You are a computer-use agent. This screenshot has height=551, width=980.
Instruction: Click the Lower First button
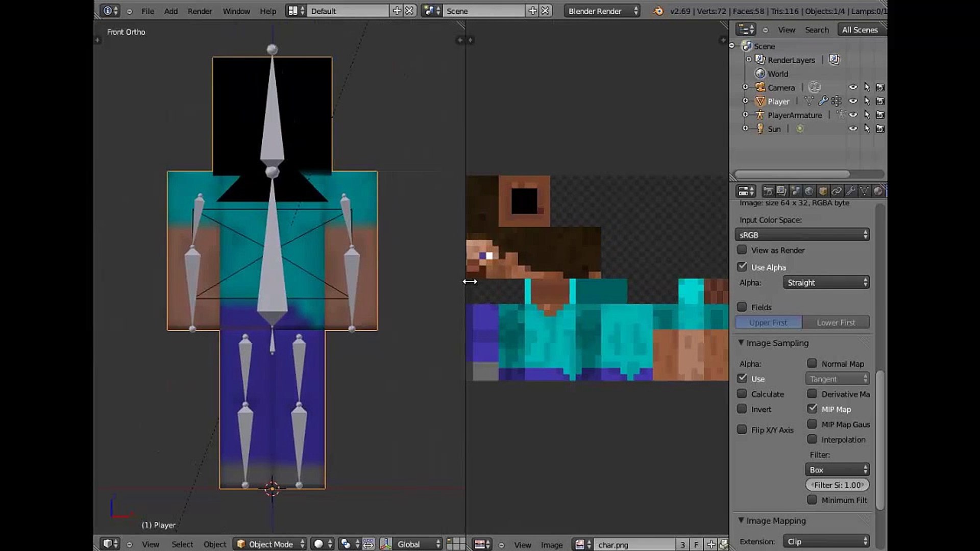836,322
